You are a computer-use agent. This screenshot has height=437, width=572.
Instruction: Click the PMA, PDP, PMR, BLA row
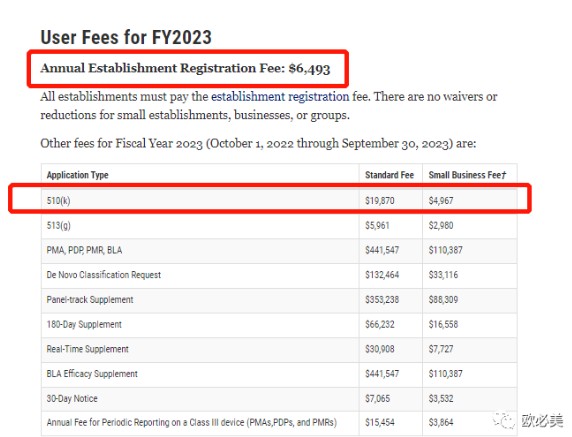click(279, 251)
